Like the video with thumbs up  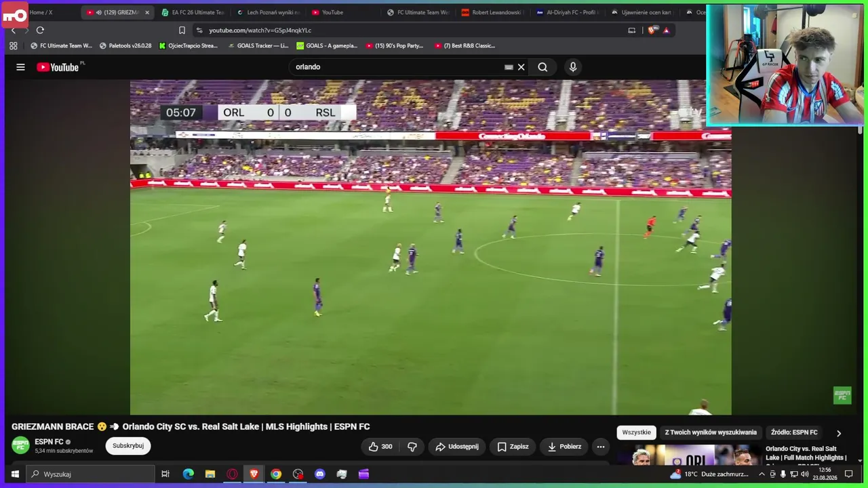(x=380, y=447)
